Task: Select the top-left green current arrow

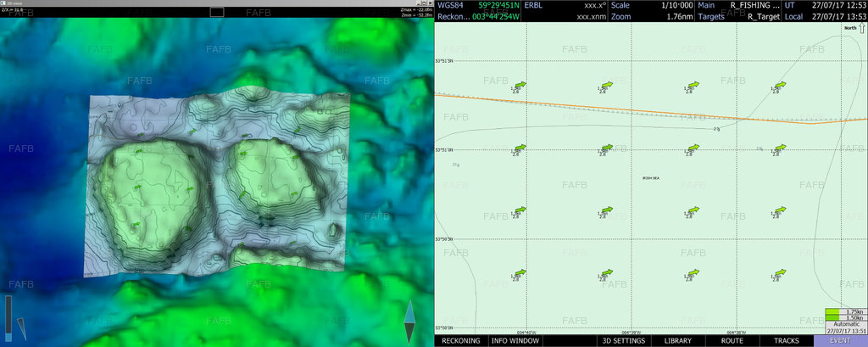Action: click(x=520, y=85)
